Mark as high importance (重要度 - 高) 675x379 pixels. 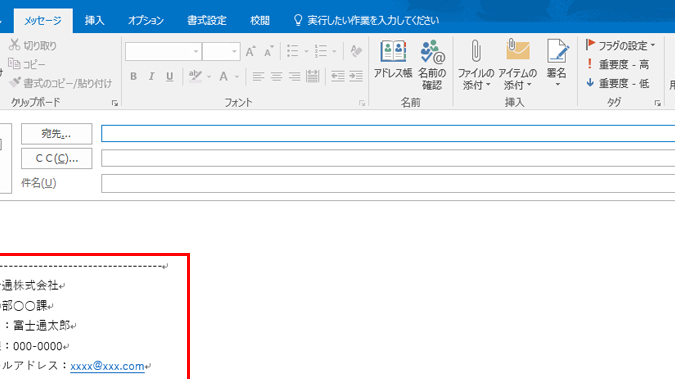[x=617, y=64]
